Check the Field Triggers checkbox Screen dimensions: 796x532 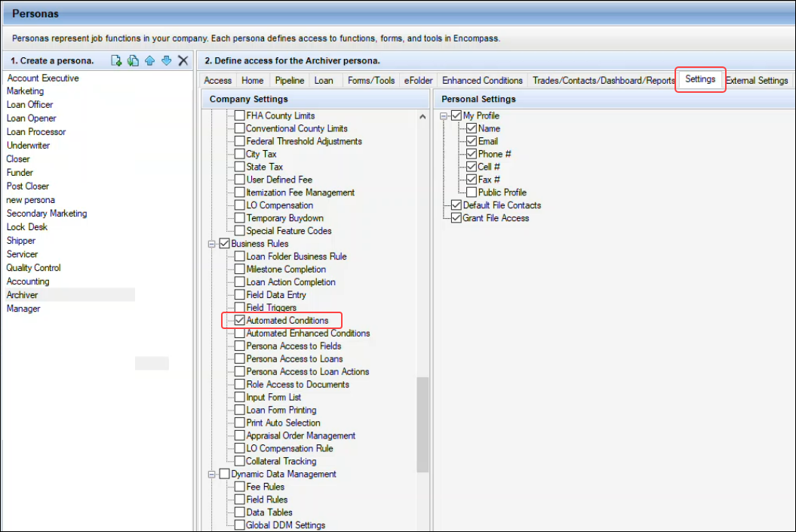(240, 308)
